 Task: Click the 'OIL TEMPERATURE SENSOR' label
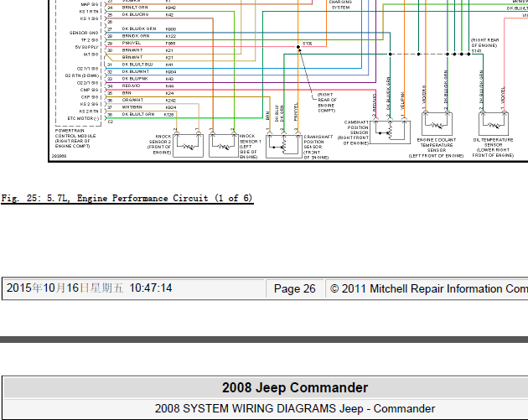[493, 143]
